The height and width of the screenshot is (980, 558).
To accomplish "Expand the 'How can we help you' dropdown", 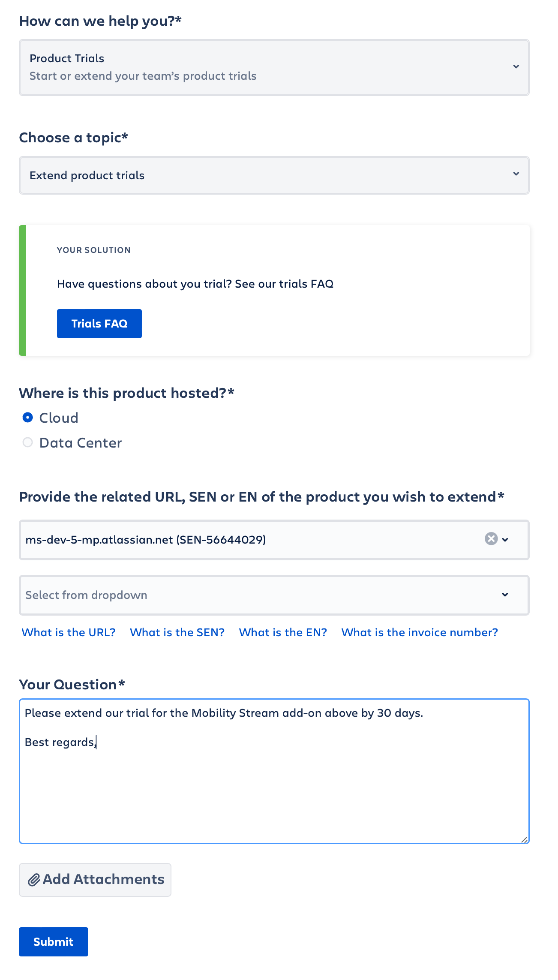I will [516, 67].
